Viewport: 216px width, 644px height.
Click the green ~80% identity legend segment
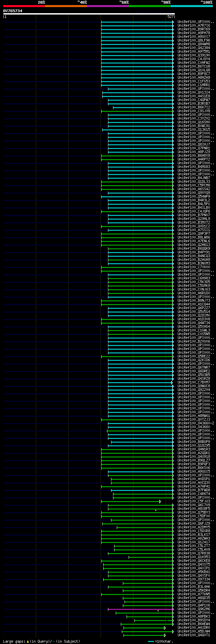150,6
